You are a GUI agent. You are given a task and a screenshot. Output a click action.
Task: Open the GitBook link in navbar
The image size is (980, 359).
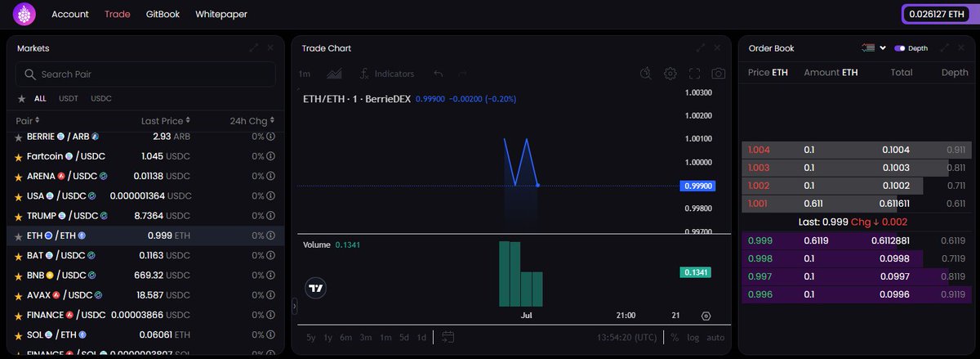tap(163, 14)
